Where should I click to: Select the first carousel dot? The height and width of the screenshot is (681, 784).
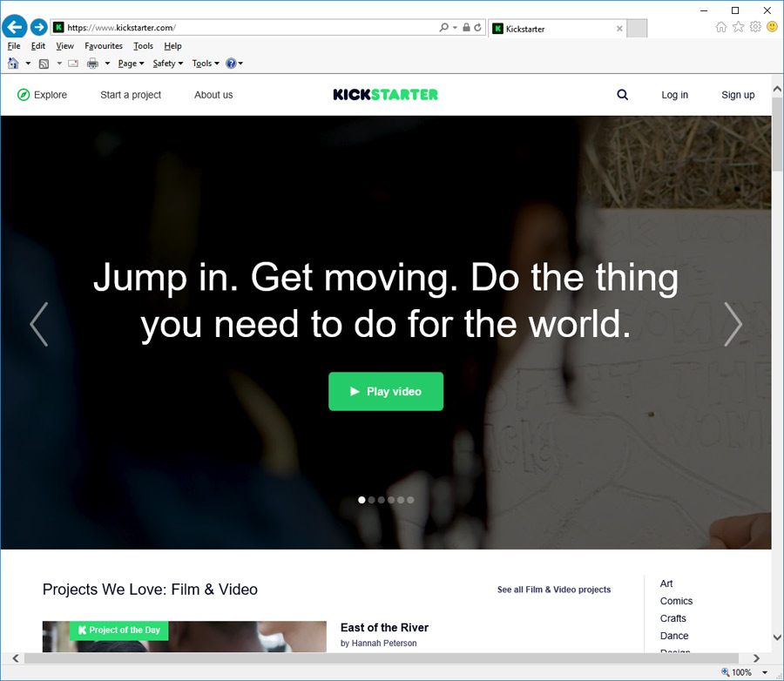click(362, 500)
